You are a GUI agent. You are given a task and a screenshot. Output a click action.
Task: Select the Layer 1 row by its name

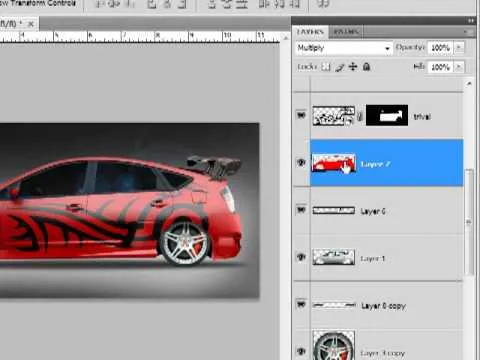point(373,259)
